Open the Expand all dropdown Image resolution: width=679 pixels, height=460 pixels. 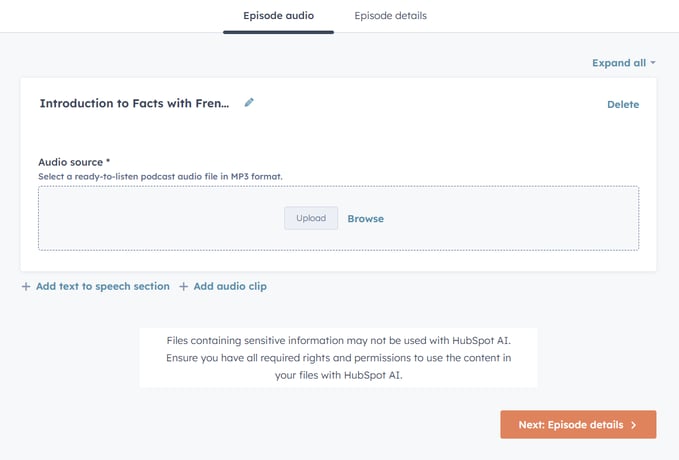click(x=624, y=63)
